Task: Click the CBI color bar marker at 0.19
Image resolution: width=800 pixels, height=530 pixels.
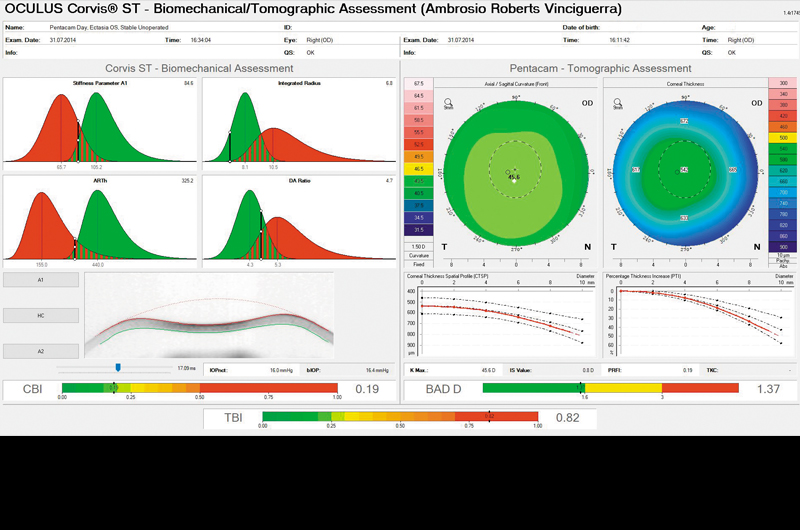Action: (114, 388)
